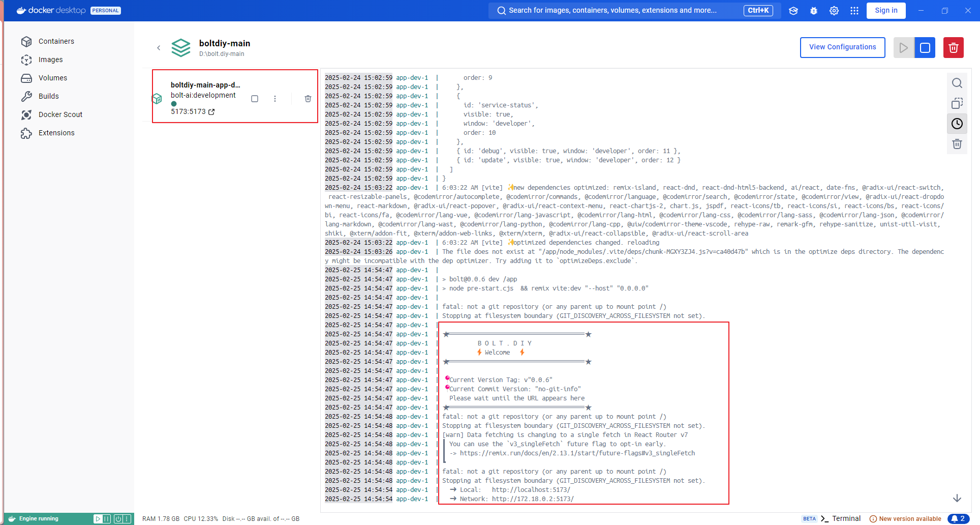Click the Ctrl+K shortcut badge
980x525 pixels.
758,10
